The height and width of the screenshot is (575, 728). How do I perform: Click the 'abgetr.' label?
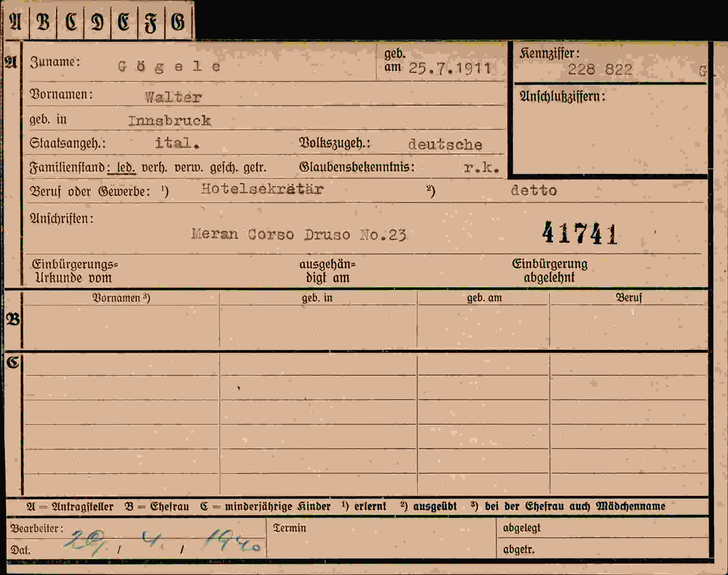coord(519,549)
